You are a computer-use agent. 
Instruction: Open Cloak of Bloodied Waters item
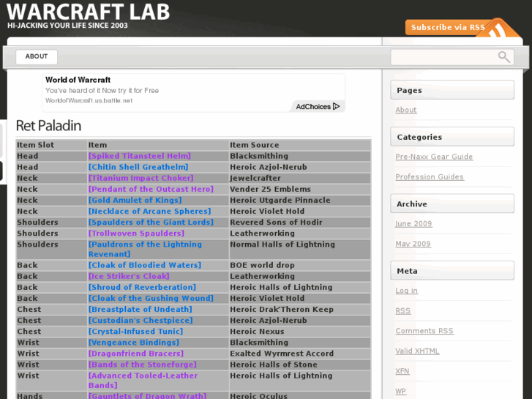click(145, 265)
